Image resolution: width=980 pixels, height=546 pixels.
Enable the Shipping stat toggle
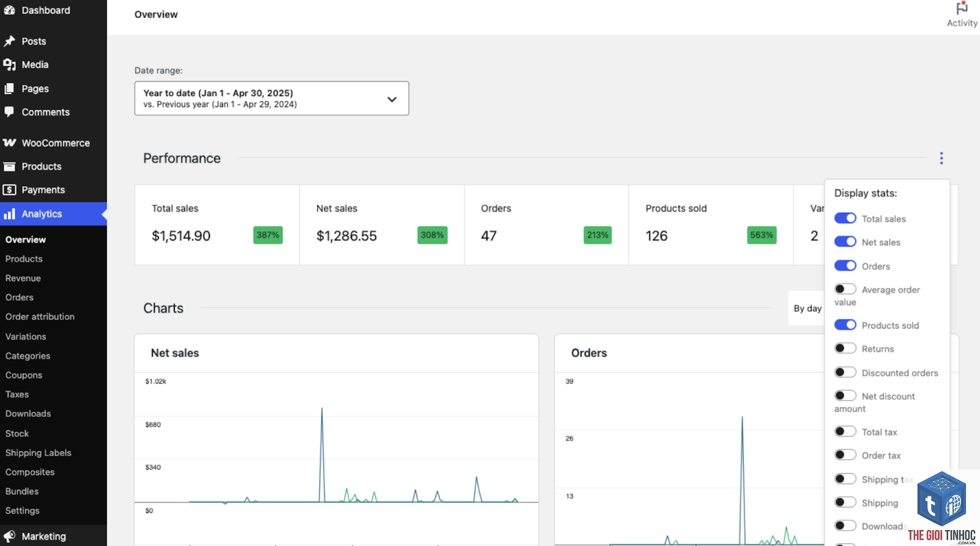coord(845,502)
